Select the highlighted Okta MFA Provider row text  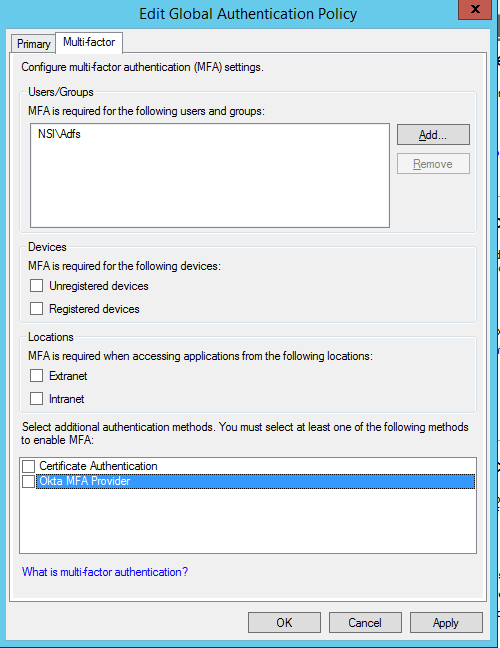[85, 481]
